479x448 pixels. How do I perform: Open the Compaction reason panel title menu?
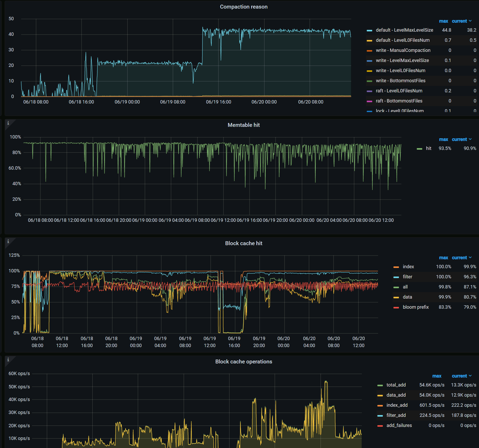point(243,7)
